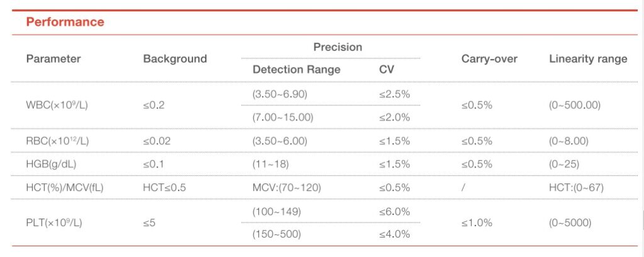Click the Precision header label
This screenshot has height=257, width=644.
click(x=338, y=47)
